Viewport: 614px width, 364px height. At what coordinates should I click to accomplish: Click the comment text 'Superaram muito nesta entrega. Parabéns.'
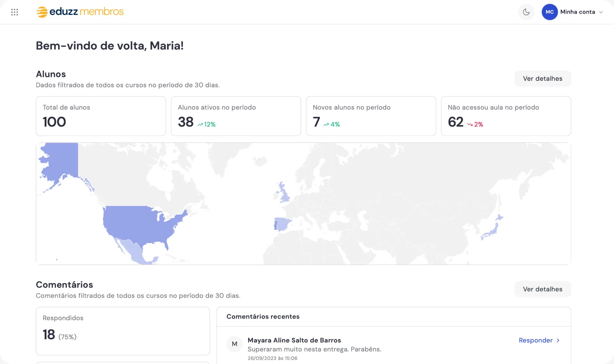(315, 349)
